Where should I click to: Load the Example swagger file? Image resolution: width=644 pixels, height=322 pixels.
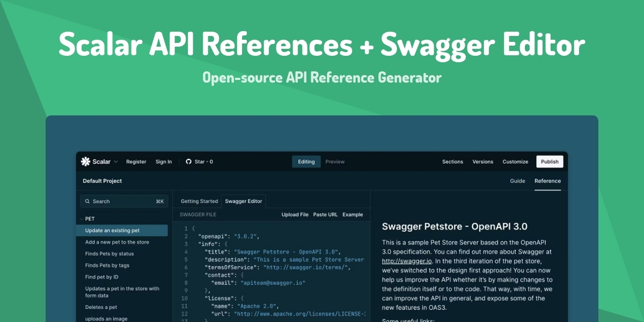[x=354, y=214]
